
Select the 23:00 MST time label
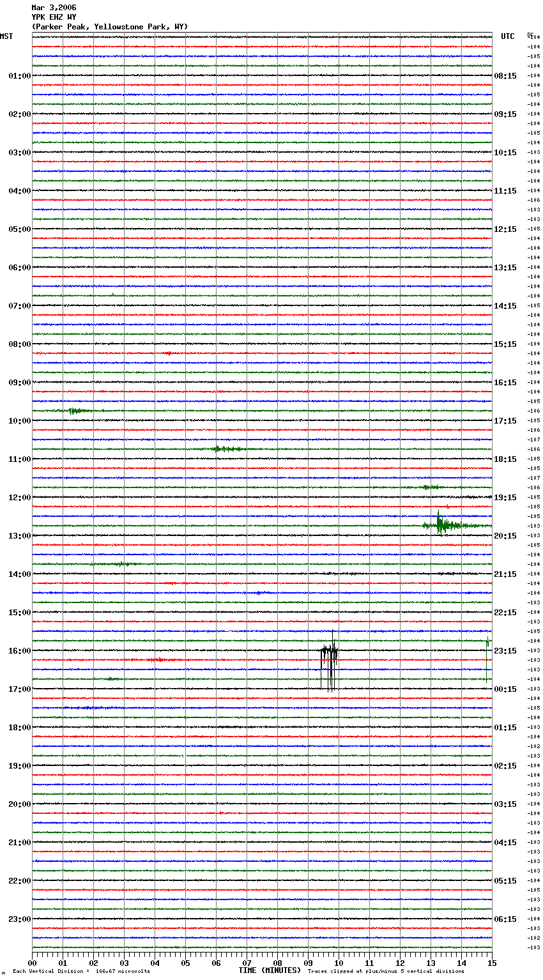click(19, 919)
